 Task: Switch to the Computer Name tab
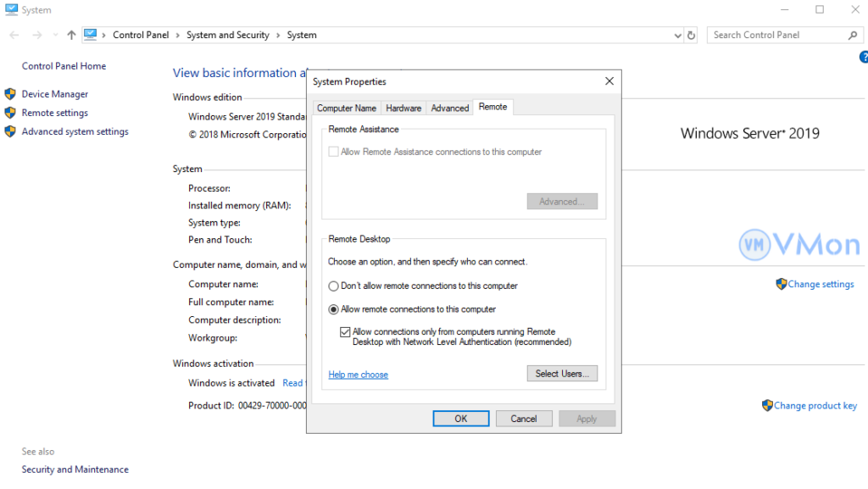(x=346, y=108)
